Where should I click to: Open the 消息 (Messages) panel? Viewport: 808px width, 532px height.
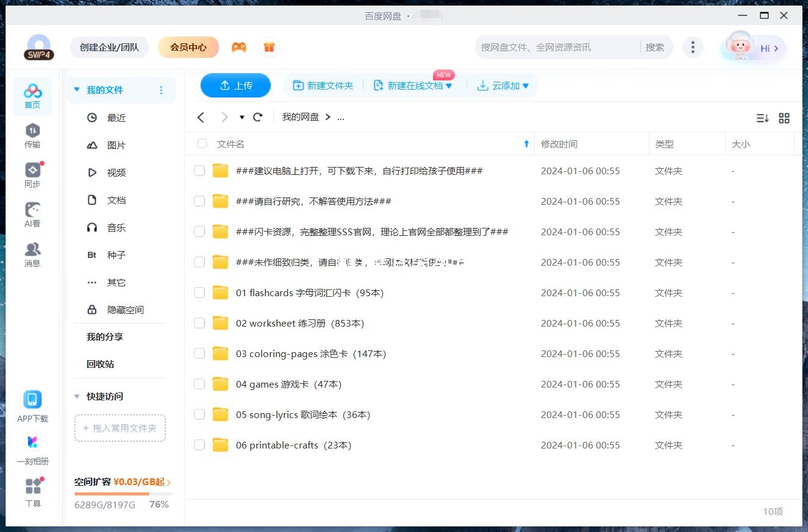(32, 254)
